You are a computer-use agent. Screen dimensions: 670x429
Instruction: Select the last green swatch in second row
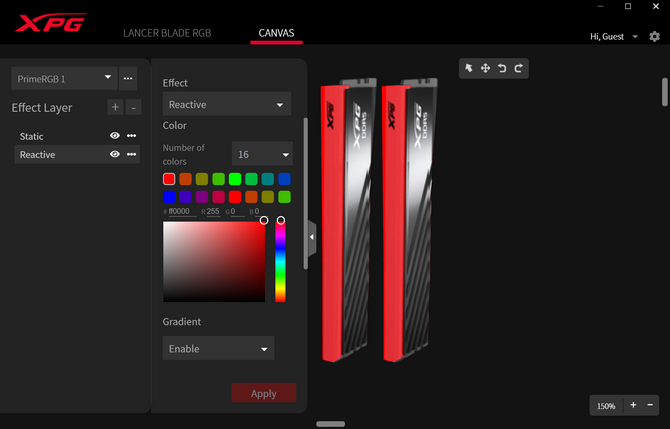tap(284, 197)
